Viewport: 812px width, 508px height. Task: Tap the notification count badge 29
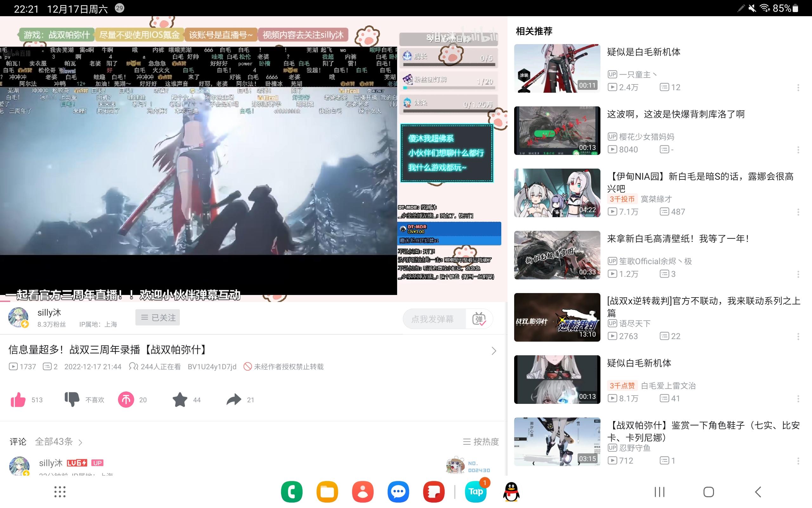pos(120,8)
